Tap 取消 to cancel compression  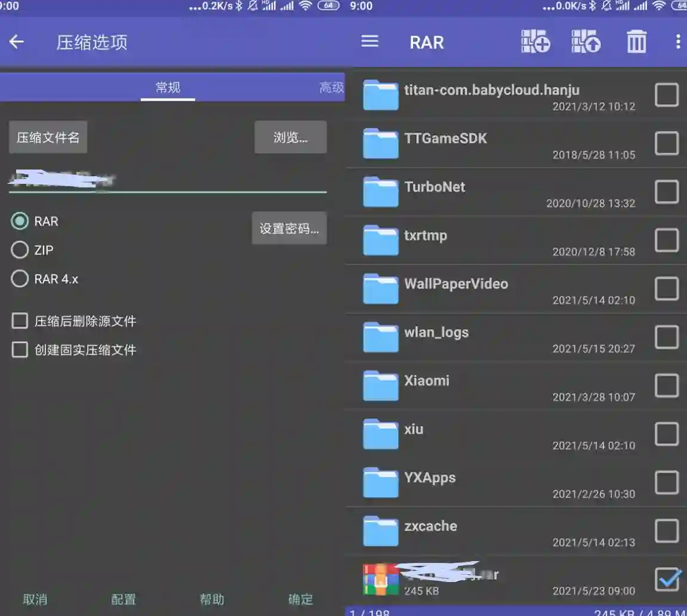pos(35,599)
